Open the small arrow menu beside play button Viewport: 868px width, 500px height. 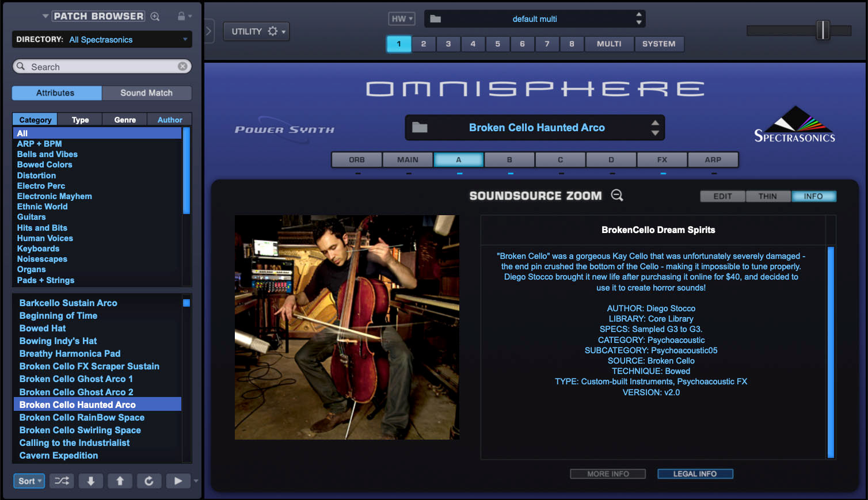(x=196, y=480)
